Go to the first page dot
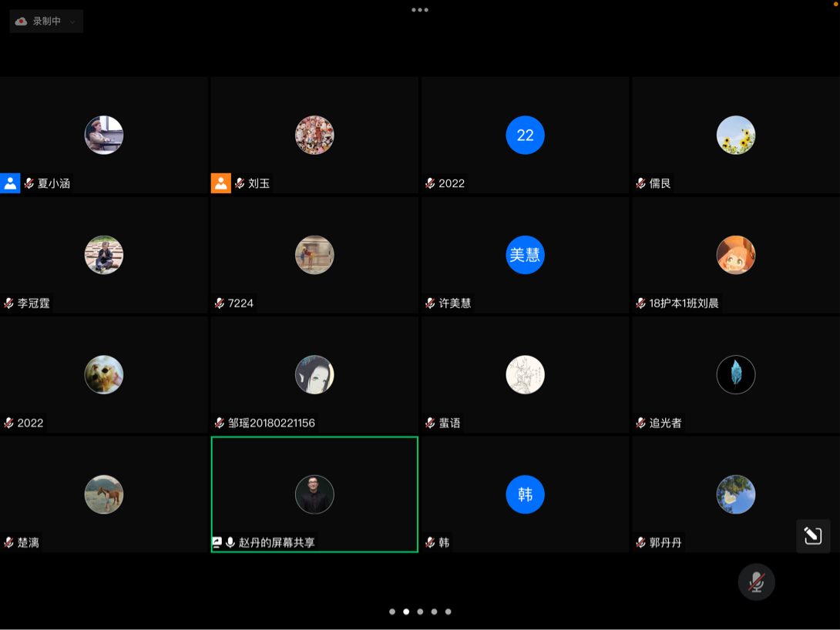 coord(392,612)
